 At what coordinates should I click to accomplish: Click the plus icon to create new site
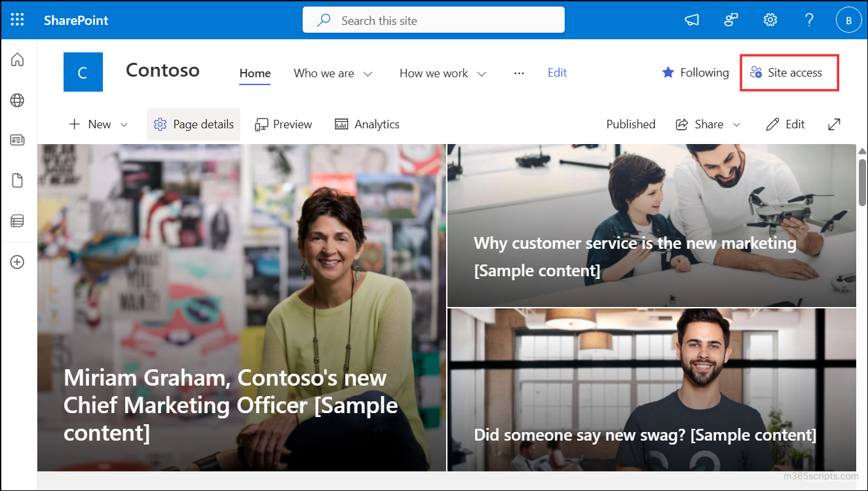(18, 261)
